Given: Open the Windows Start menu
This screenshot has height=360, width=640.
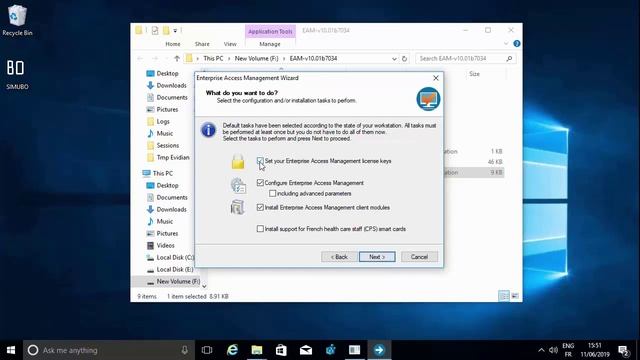Looking at the screenshot, I should tap(11, 350).
